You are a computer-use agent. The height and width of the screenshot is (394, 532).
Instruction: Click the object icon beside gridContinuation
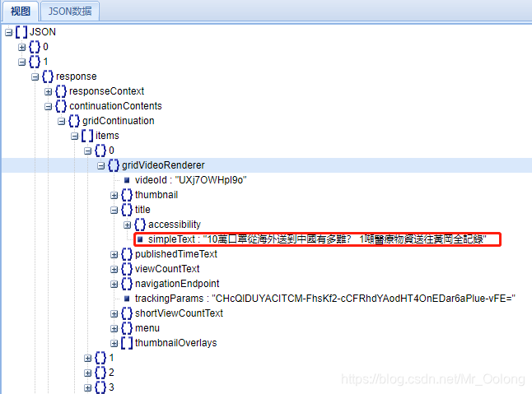[x=74, y=121]
